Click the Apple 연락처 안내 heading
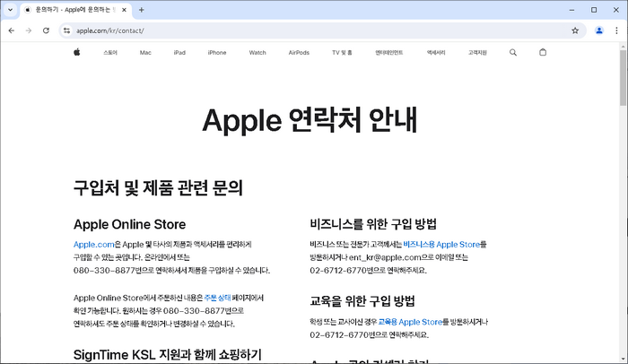The width and height of the screenshot is (628, 364). (310, 120)
